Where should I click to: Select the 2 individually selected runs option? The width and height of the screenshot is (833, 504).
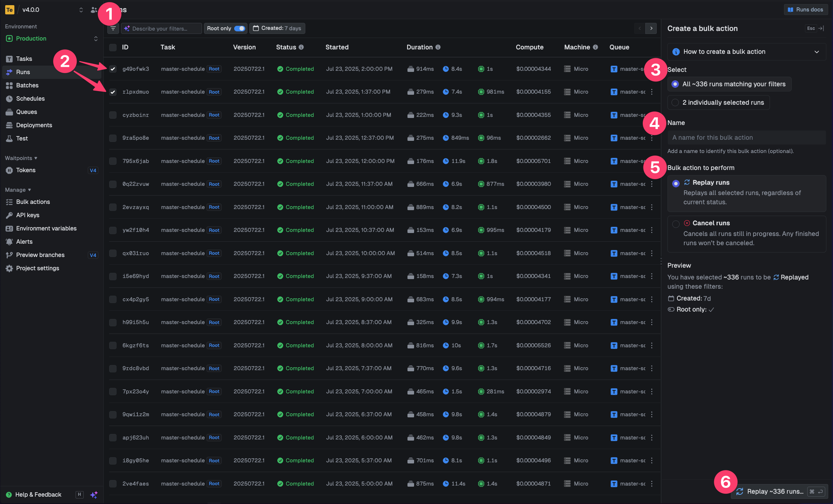pos(676,102)
